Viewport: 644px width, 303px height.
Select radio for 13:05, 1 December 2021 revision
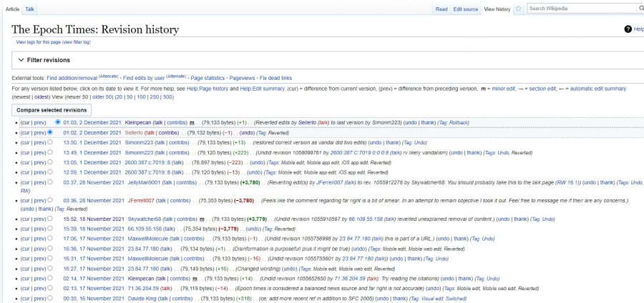click(50, 162)
